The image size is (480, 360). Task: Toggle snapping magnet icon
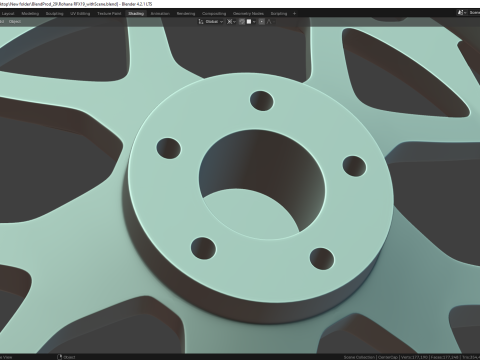242,22
